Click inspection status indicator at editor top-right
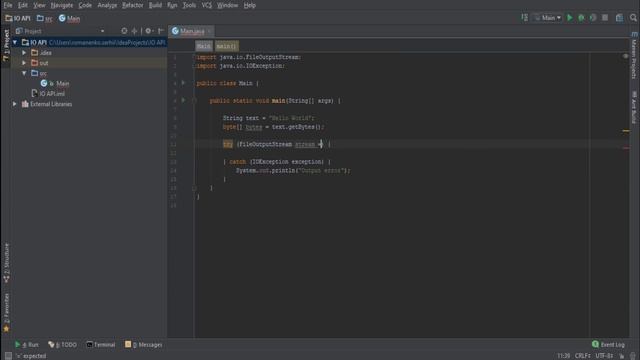 tap(625, 56)
